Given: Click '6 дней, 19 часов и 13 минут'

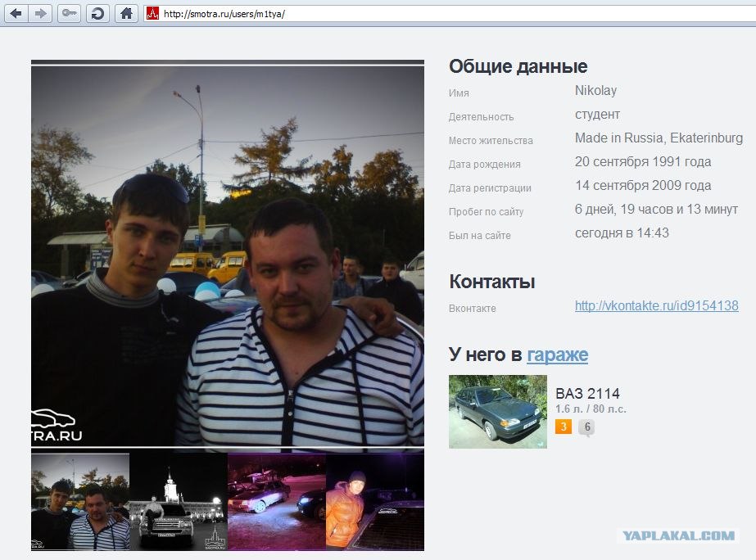Looking at the screenshot, I should (x=656, y=209).
